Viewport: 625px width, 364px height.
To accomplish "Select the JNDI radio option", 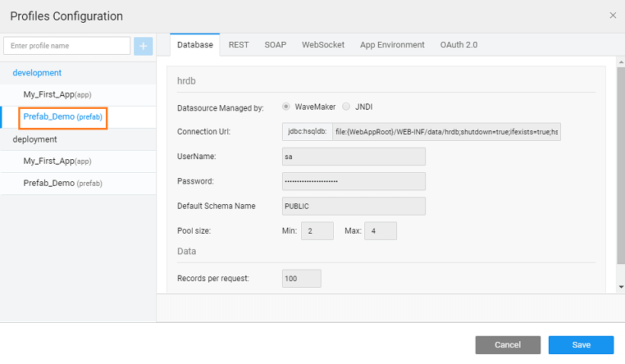I will 346,107.
